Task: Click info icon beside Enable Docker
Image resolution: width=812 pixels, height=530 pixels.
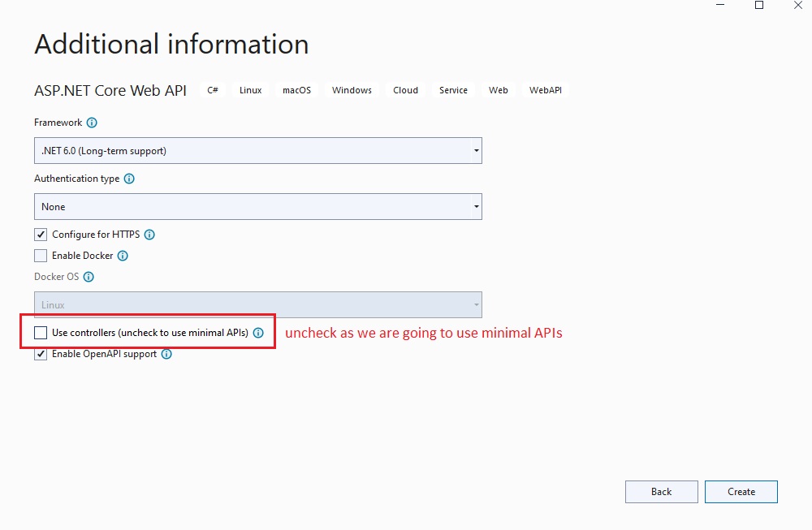Action: tap(123, 256)
